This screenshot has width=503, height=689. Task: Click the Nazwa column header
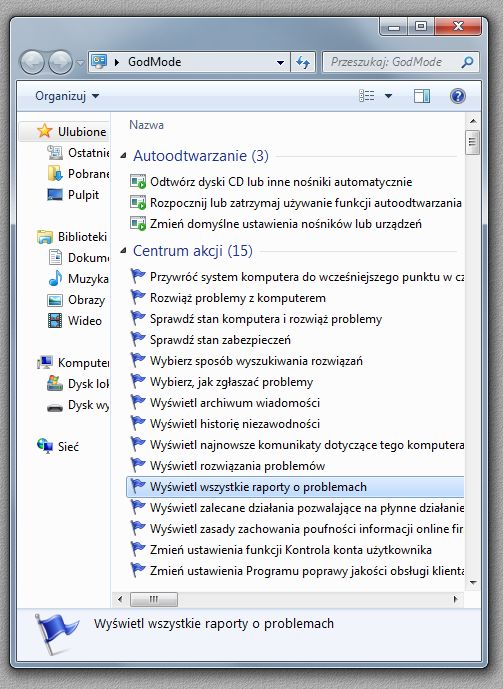pyautogui.click(x=146, y=125)
